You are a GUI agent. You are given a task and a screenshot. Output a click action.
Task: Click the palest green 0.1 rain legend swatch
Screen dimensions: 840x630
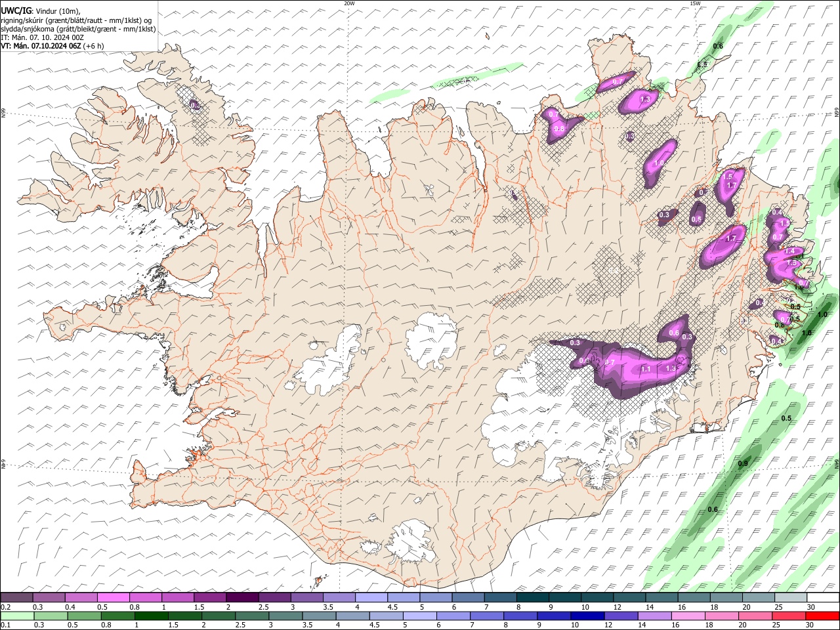click(17, 616)
